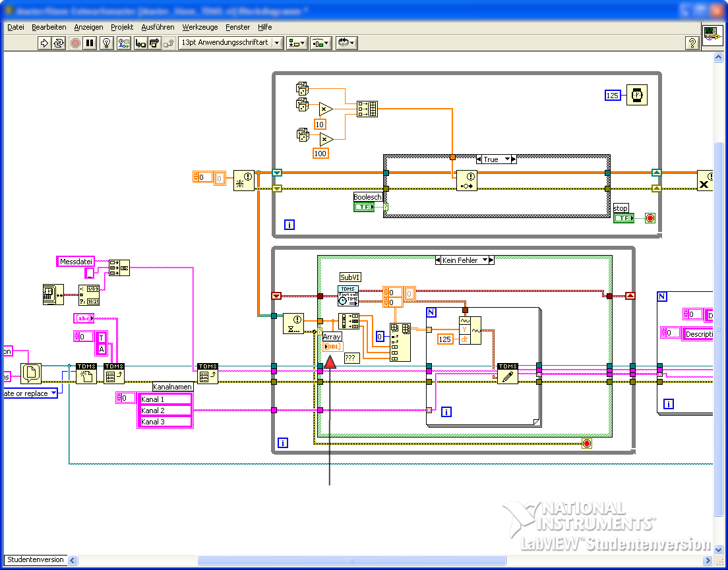
Task: Toggle the Boolesch TF control terminal
Action: point(364,207)
